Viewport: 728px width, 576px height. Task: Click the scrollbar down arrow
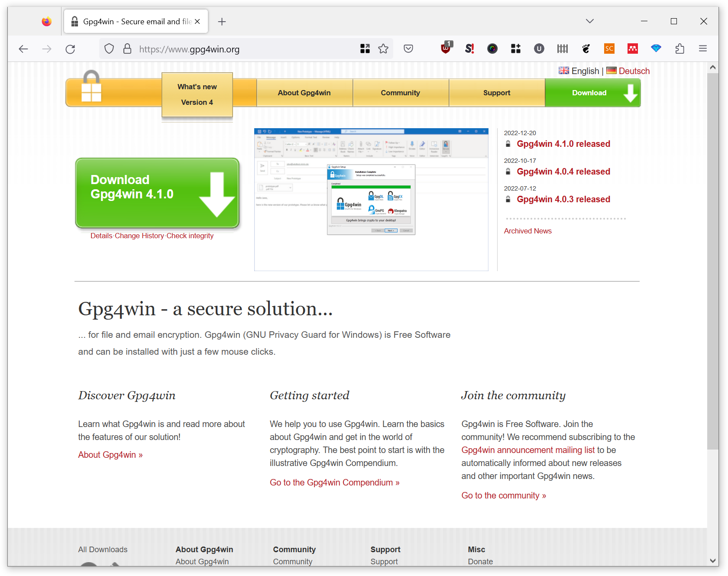713,561
